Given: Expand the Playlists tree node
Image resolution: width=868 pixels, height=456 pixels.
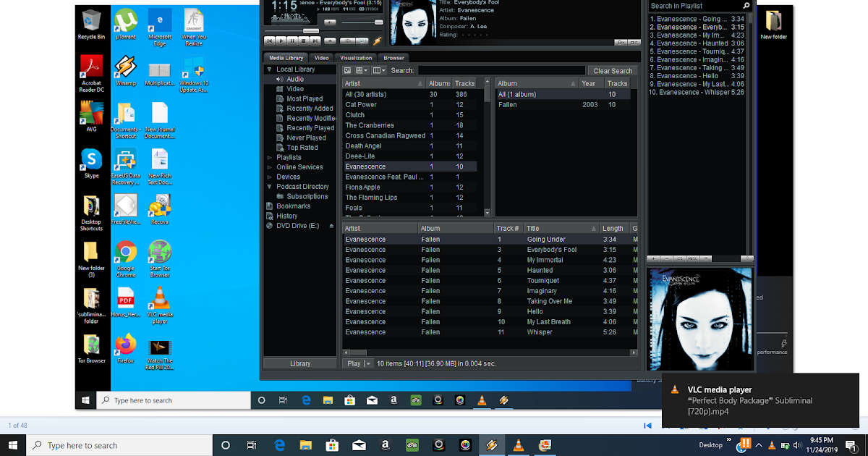Looking at the screenshot, I should tap(270, 157).
